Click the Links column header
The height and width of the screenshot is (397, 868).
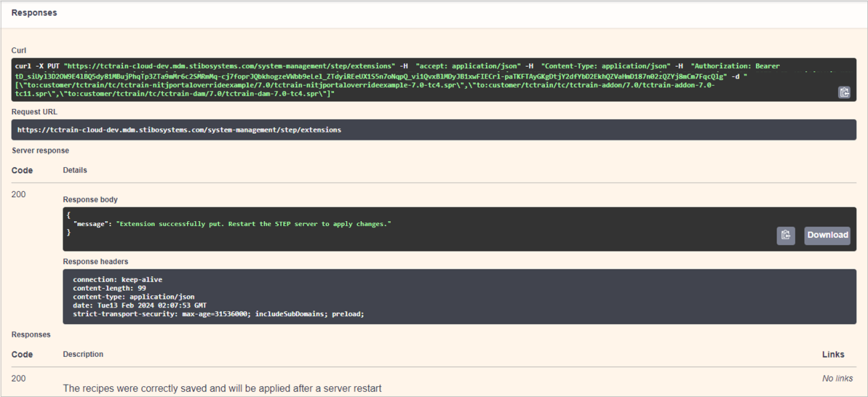coord(833,354)
